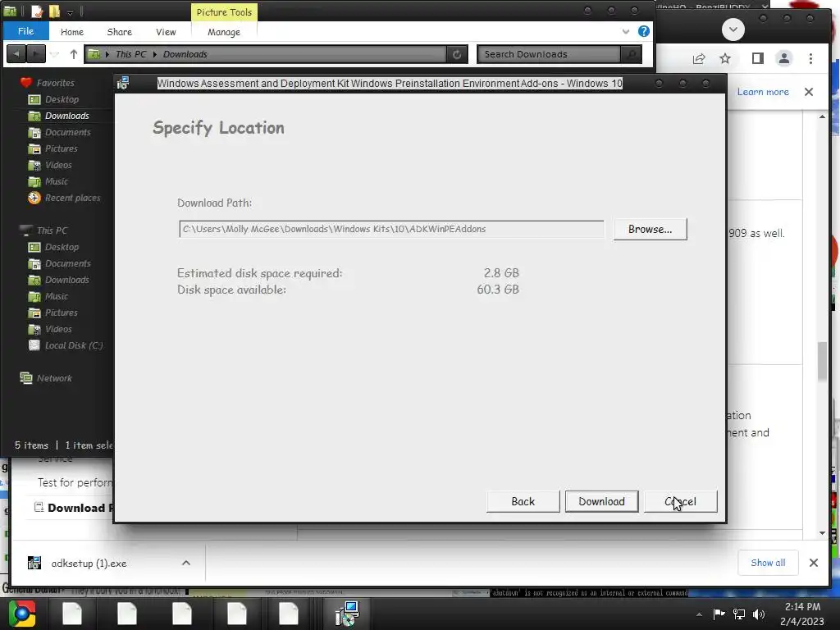Select Videos under This PC
Screen dimensions: 840x630
pos(58,329)
